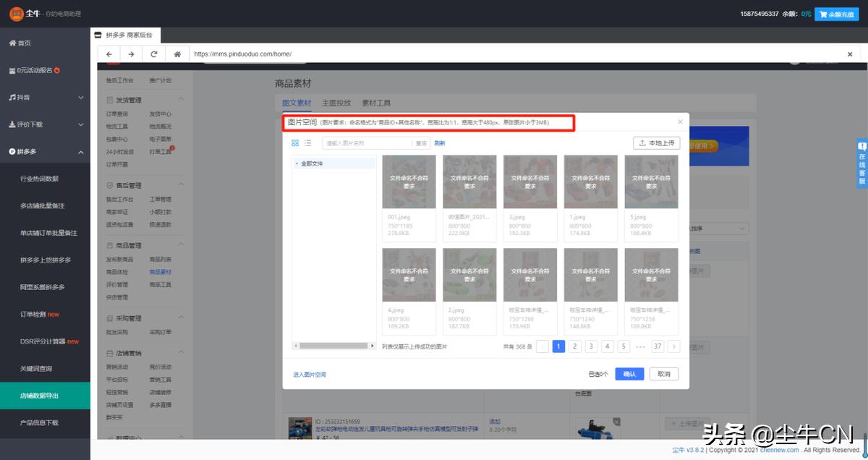Switch to grid view in 图片空间
The width and height of the screenshot is (868, 460).
(295, 143)
